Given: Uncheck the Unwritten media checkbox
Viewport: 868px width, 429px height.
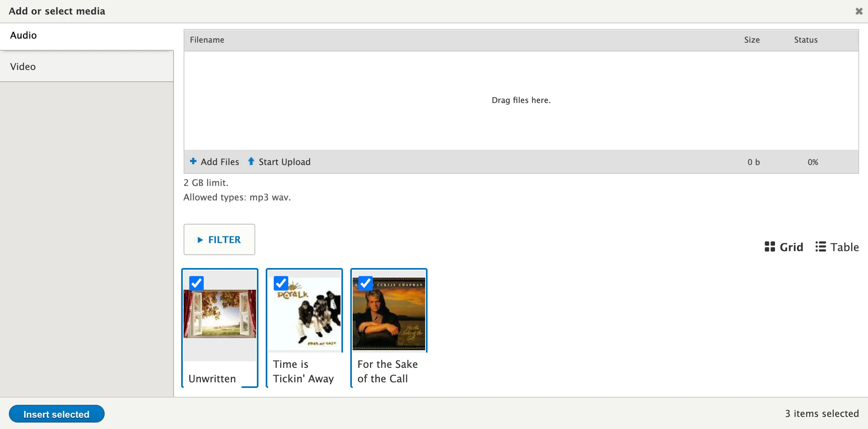Looking at the screenshot, I should click(x=196, y=283).
